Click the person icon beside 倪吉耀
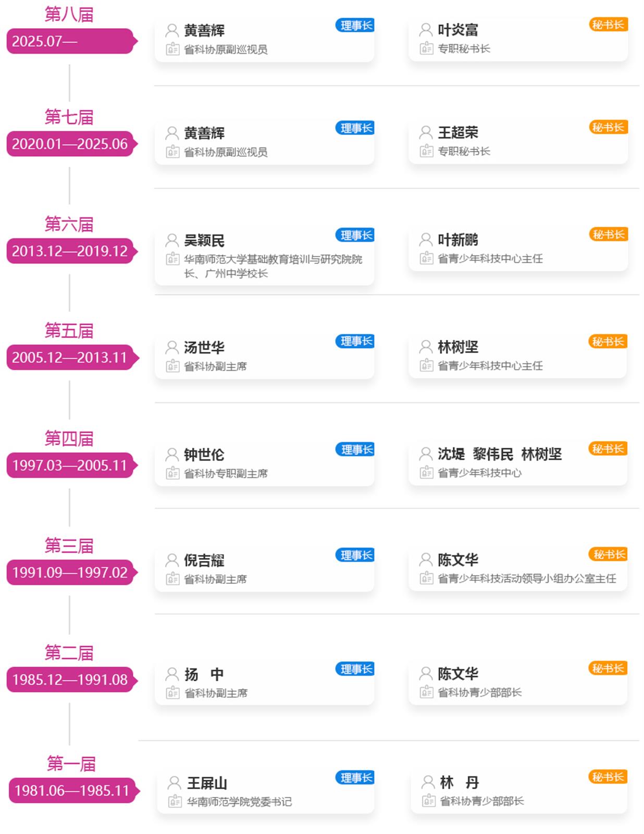 point(172,560)
